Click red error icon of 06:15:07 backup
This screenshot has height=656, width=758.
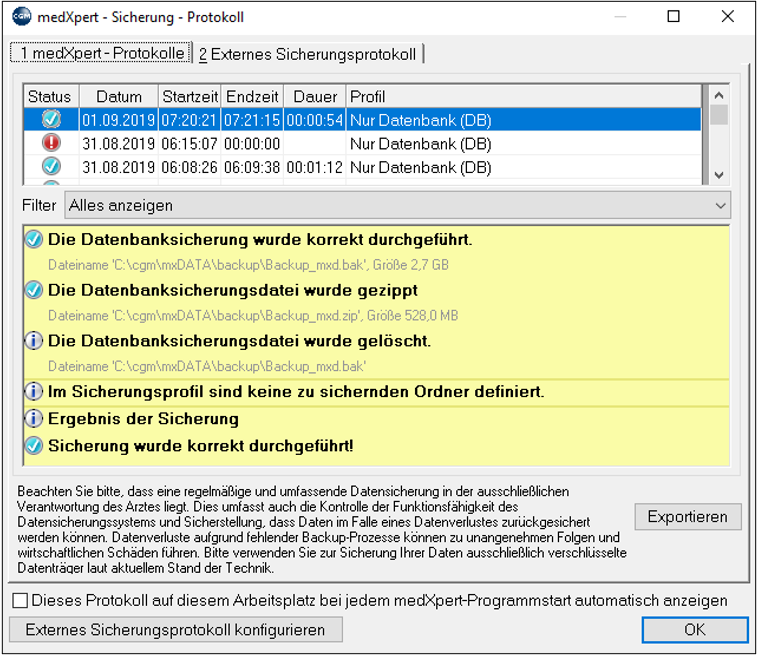(51, 143)
